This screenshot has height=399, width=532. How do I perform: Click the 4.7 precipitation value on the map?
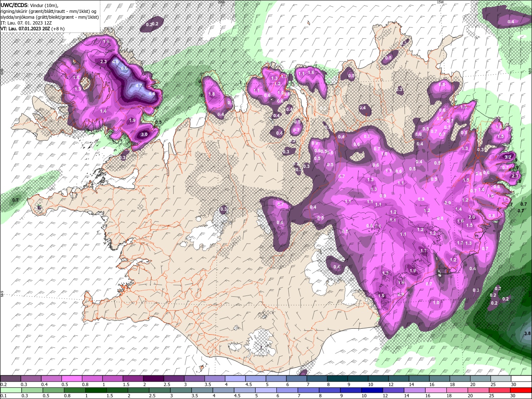[x=139, y=86]
